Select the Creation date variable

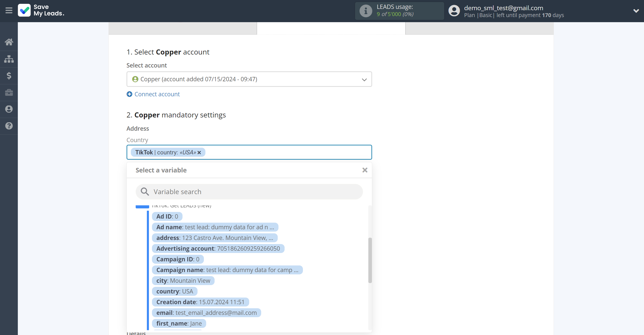200,302
